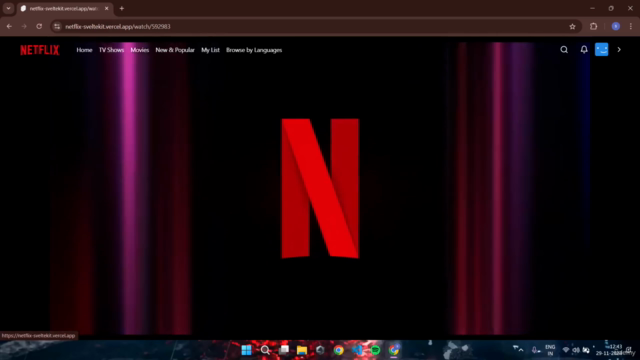
Task: Switch to the active Chrome profile window in taskbar
Action: coord(394,350)
